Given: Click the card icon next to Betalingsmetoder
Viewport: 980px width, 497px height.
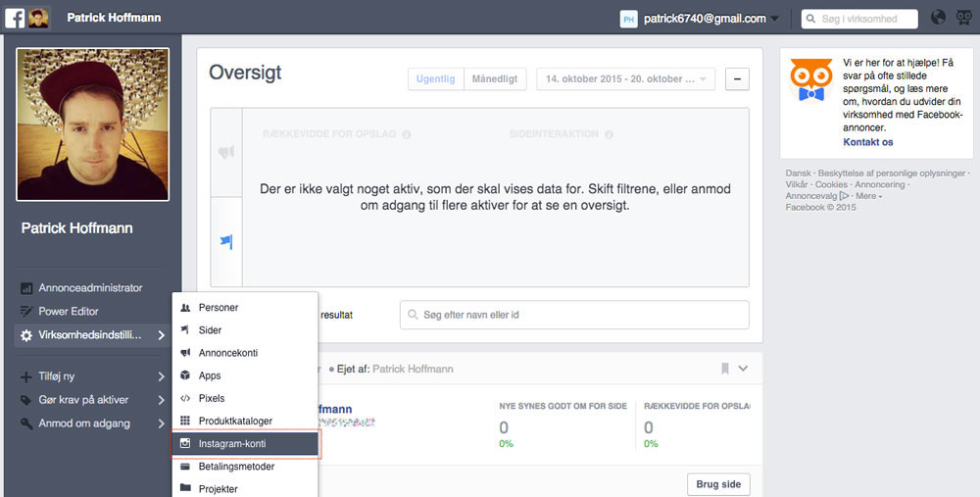Looking at the screenshot, I should pyautogui.click(x=185, y=467).
